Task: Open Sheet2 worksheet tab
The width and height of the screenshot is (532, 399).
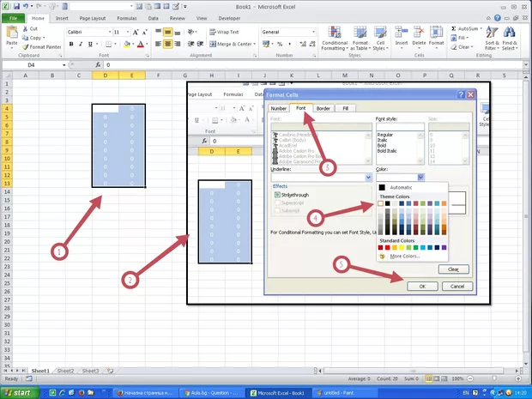Action: tap(65, 371)
